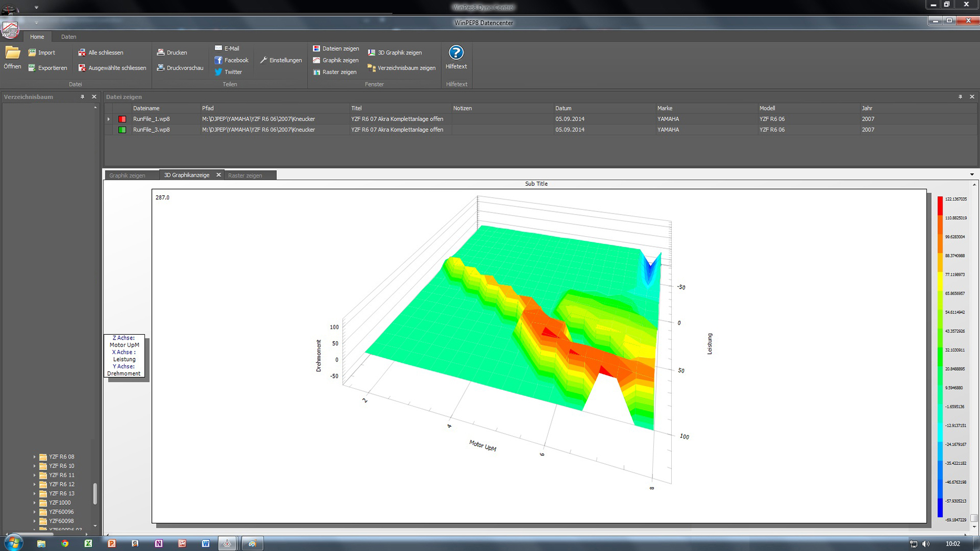Click the red color swatch of RunFile_1.wp8
The height and width of the screenshot is (551, 980).
122,119
